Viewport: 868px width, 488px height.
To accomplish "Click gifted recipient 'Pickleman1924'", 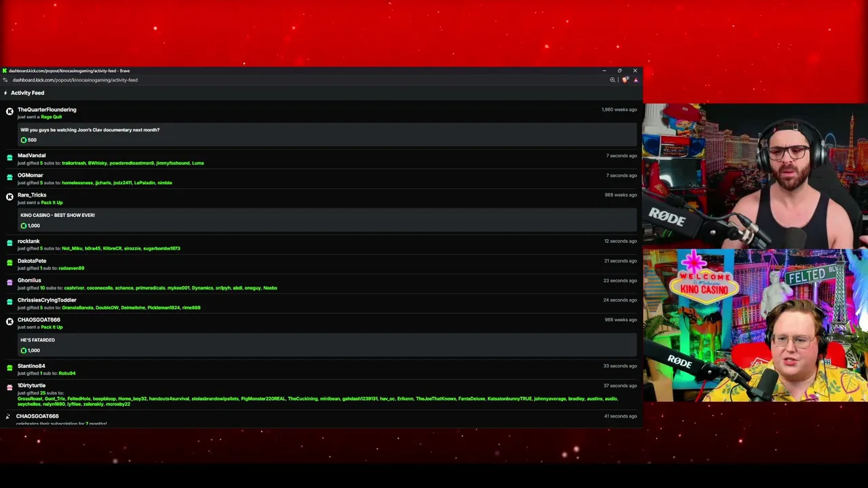I will pyautogui.click(x=164, y=308).
